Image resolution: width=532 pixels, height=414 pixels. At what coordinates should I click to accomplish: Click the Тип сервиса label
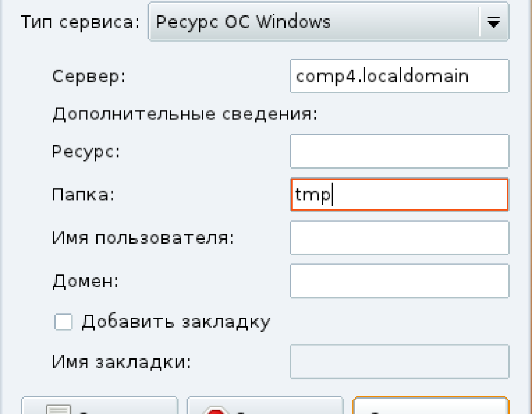(x=80, y=22)
